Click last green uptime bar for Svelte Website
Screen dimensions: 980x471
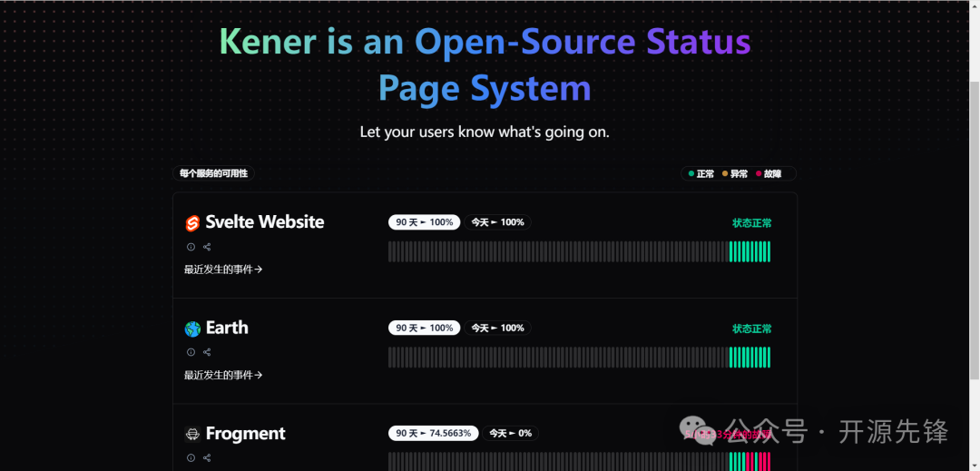coord(768,251)
